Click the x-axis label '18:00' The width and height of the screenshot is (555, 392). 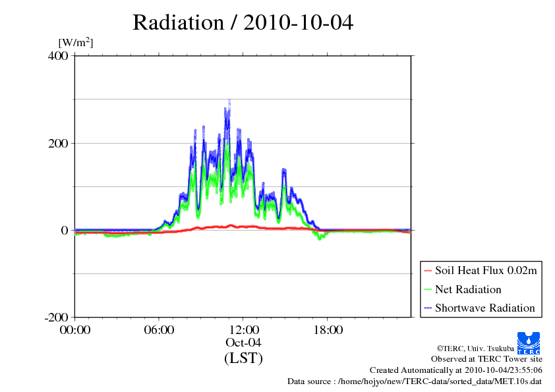click(x=328, y=329)
